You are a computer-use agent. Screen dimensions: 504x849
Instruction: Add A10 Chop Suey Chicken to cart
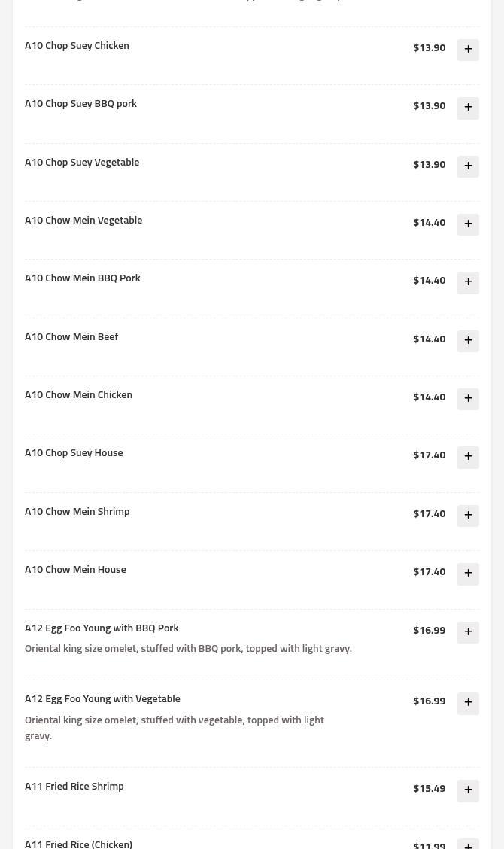click(468, 50)
